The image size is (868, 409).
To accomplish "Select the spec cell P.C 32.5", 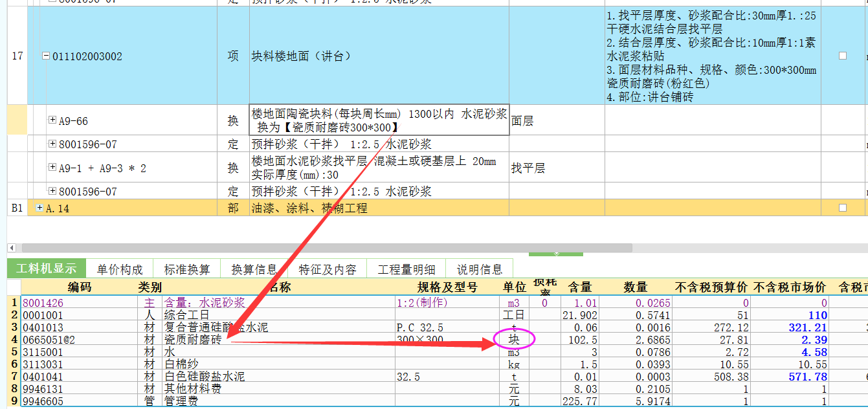I will (447, 327).
